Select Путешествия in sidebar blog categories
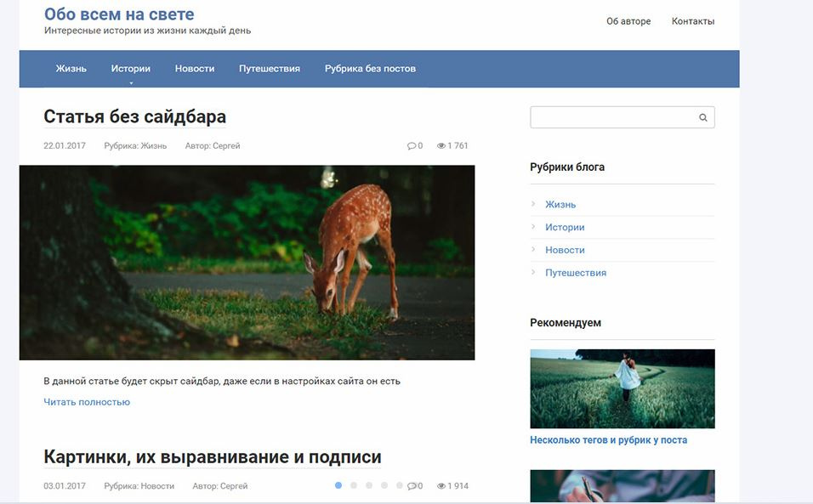The image size is (813, 504). 576,273
